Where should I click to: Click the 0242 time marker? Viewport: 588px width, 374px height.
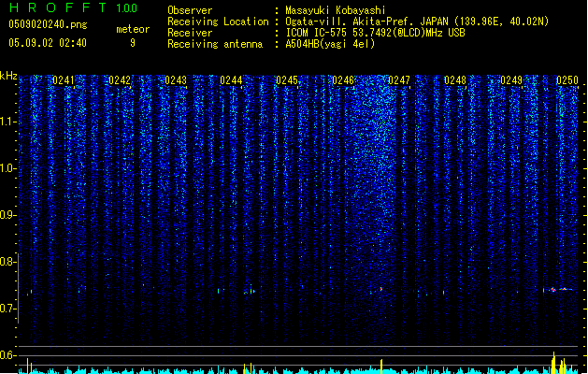[x=120, y=80]
